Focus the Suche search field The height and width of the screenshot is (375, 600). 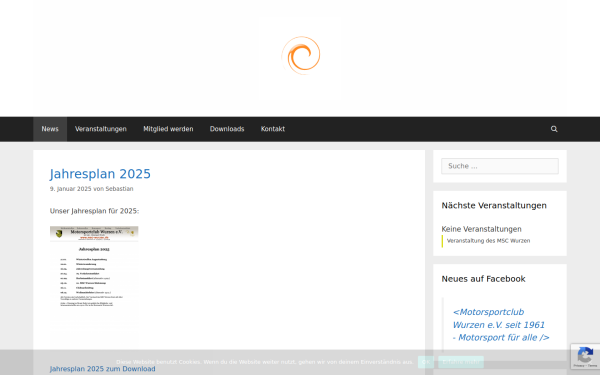tap(500, 166)
